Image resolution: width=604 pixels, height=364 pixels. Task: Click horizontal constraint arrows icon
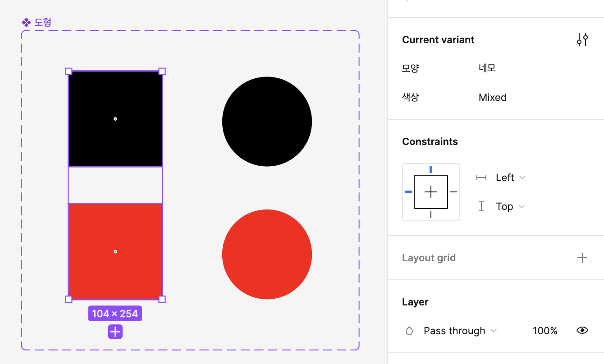tap(481, 177)
